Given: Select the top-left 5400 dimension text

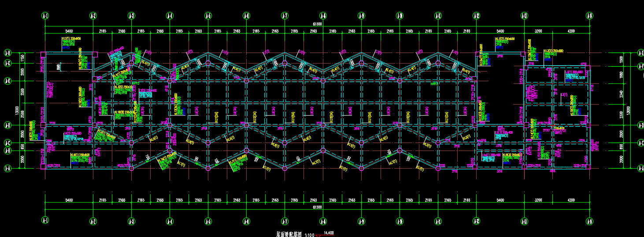Looking at the screenshot, I should tap(69, 31).
